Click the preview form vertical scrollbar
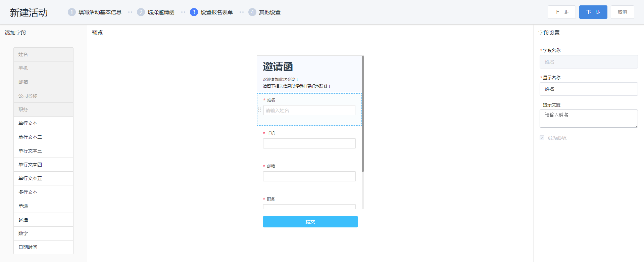The width and height of the screenshot is (644, 262). (x=363, y=114)
